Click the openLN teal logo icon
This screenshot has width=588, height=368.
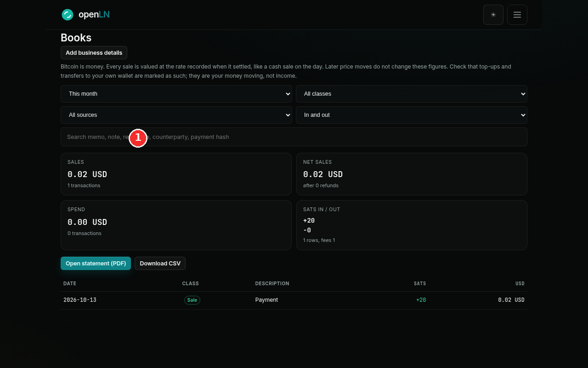coord(68,15)
